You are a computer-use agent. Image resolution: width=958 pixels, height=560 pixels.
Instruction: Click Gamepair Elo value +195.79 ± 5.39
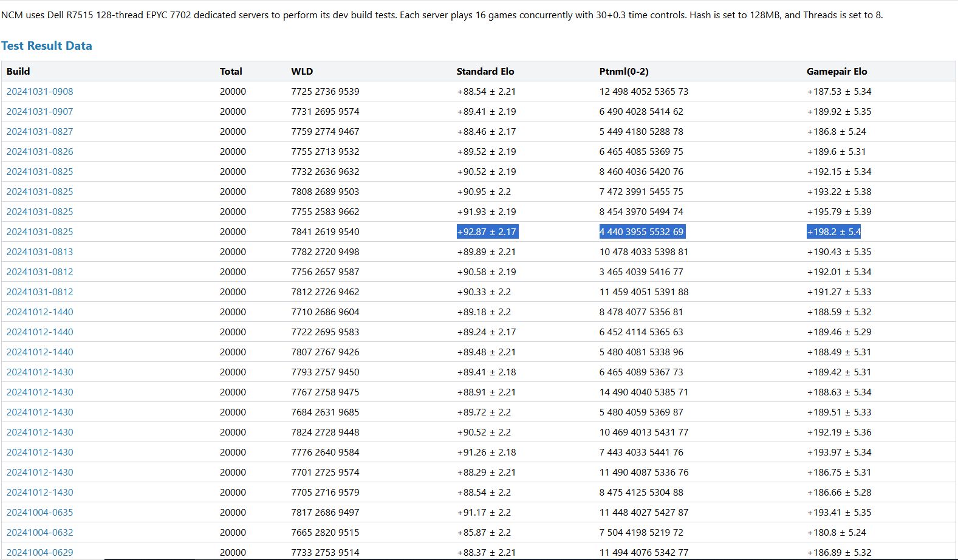[x=839, y=211]
